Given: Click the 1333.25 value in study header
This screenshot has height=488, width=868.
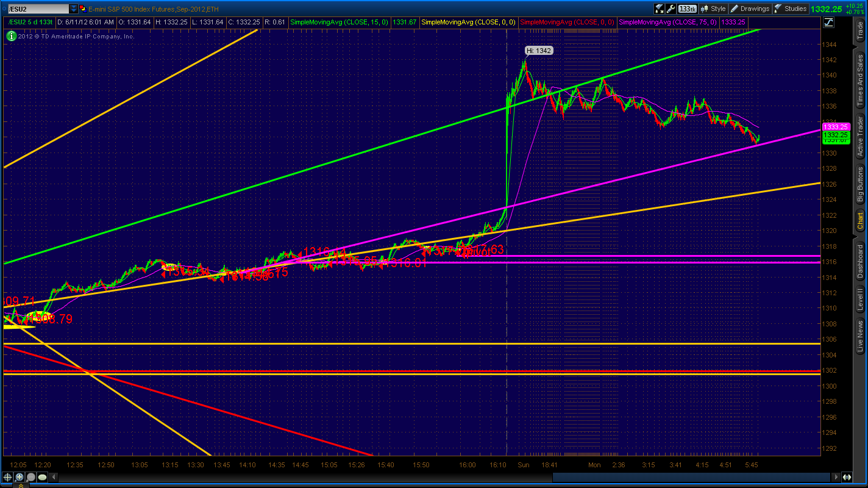Looking at the screenshot, I should point(733,22).
